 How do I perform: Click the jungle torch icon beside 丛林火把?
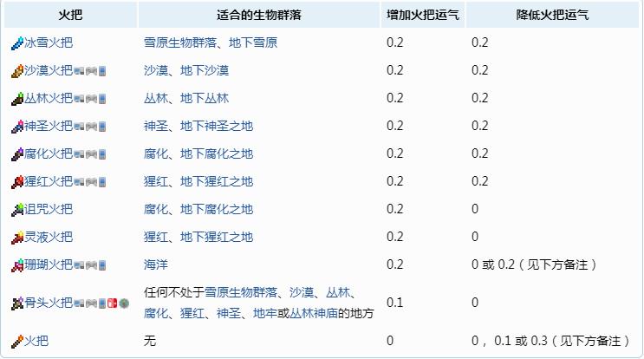17,98
